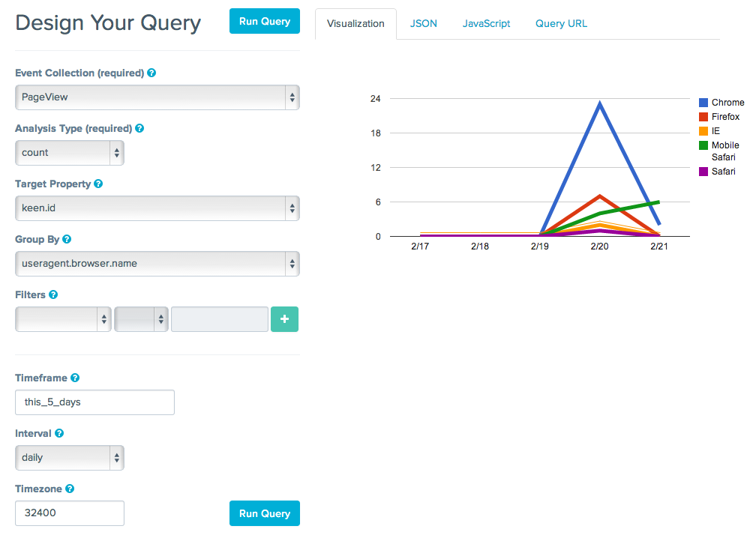Click the Timezone help icon
This screenshot has height=538, width=756.
tap(70, 489)
